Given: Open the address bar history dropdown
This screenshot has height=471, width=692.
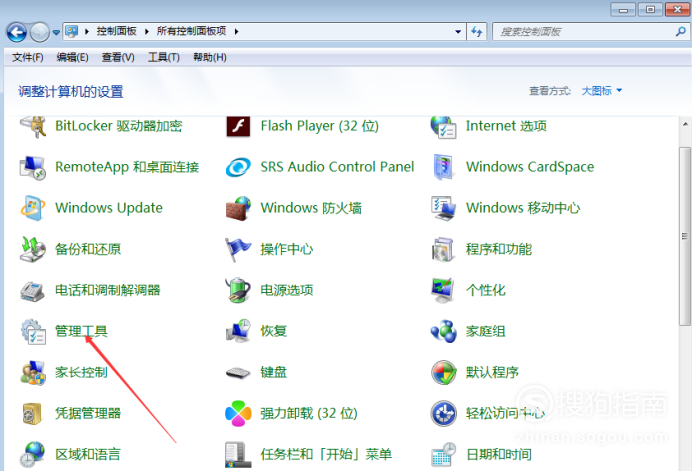Looking at the screenshot, I should pos(458,31).
